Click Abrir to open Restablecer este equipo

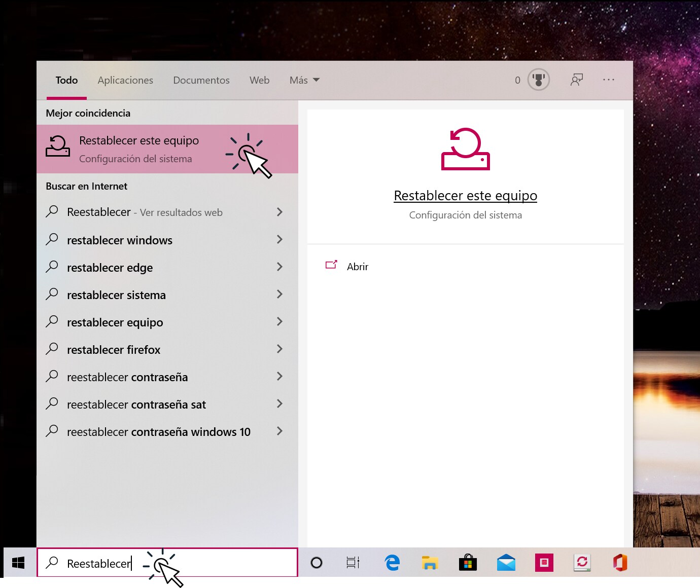coord(357,266)
